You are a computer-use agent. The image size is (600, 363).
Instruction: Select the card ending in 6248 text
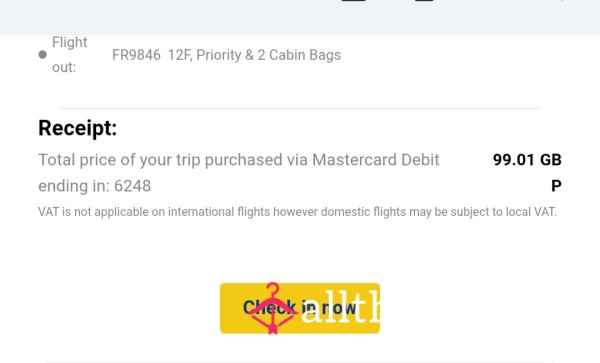tap(95, 186)
